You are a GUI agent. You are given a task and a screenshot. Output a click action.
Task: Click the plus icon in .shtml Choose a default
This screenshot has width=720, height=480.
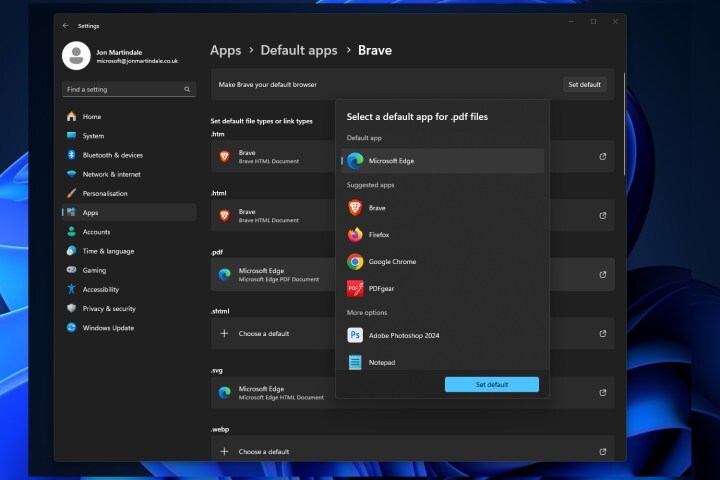point(224,333)
